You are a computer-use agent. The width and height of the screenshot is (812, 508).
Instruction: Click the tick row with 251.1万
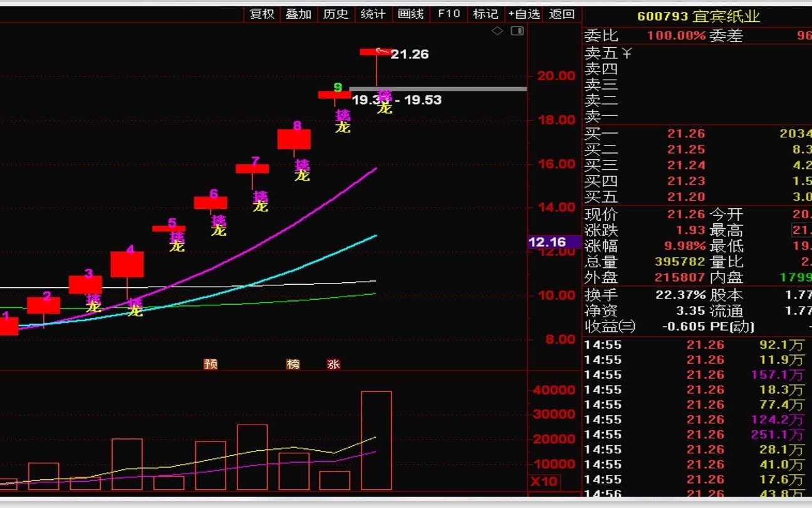coord(697,435)
